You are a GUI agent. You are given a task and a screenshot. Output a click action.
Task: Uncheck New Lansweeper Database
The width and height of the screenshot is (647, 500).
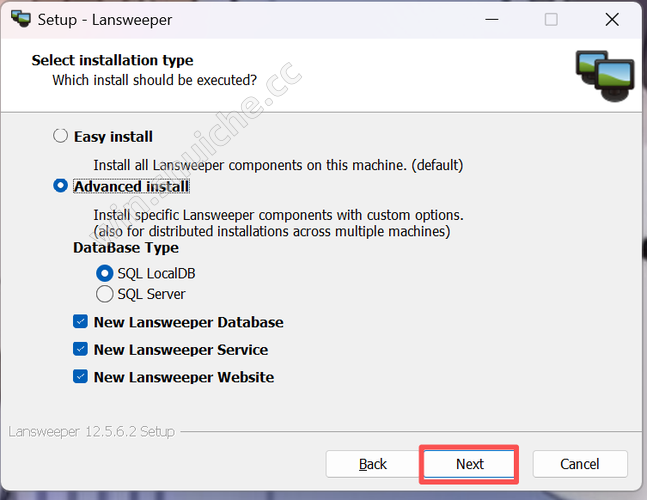click(x=80, y=322)
